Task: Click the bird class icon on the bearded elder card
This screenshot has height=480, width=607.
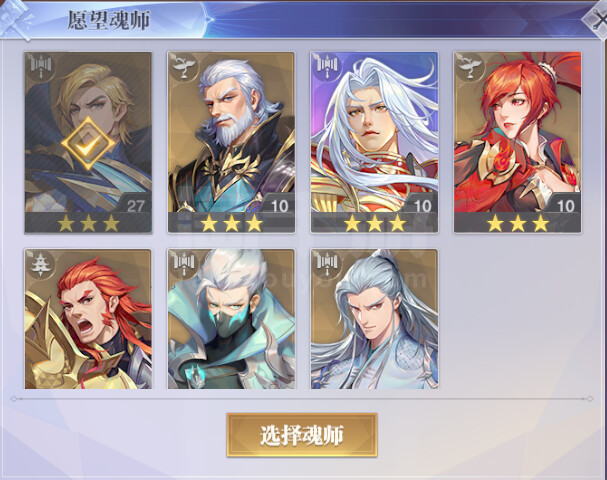Action: point(183,66)
